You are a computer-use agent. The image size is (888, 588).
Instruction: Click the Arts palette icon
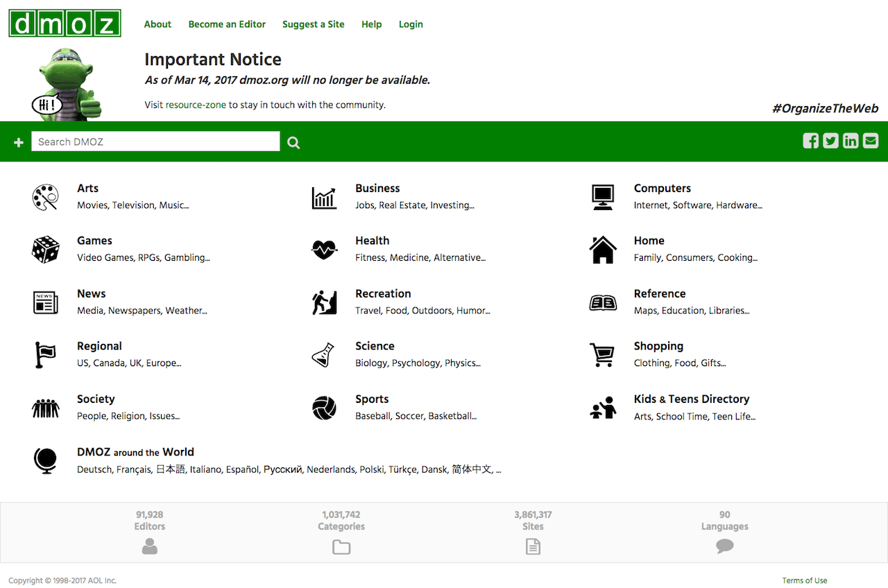[46, 197]
